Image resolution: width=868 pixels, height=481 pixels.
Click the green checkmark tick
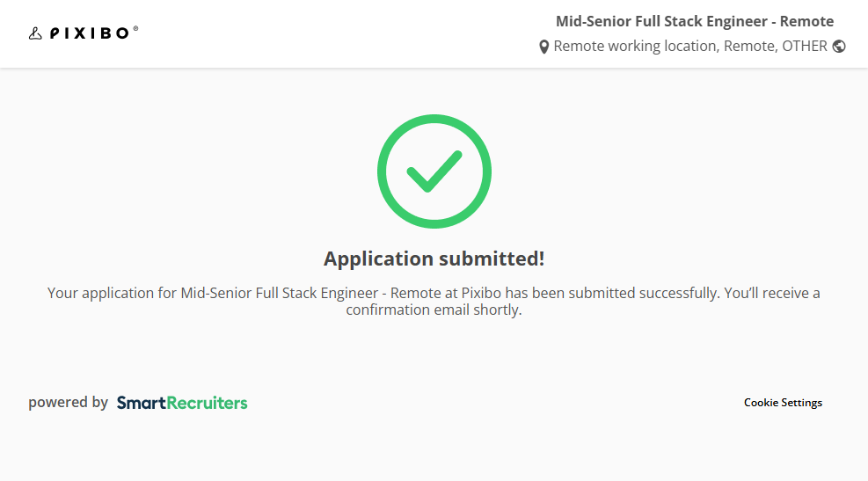434,171
